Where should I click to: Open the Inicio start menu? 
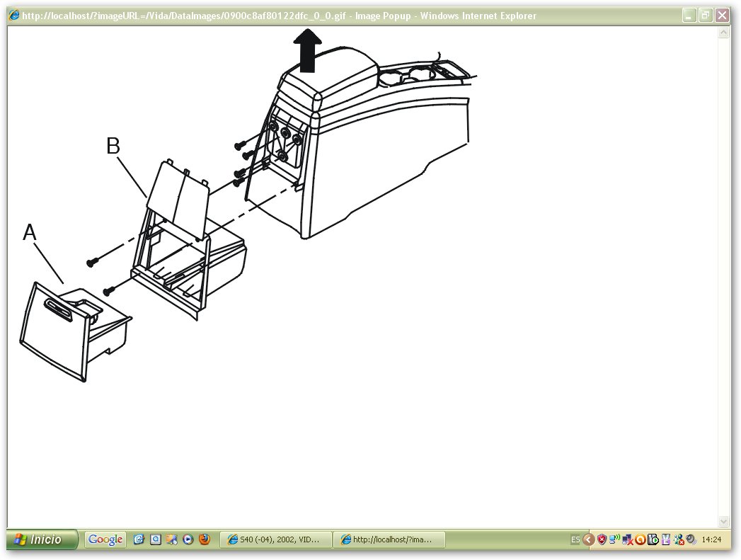click(41, 539)
